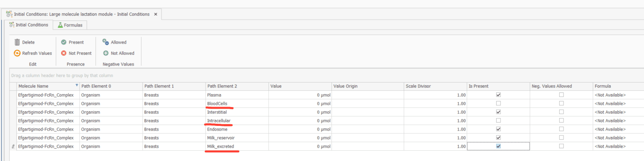Enable Neg. Values Allowed for Milk_excreted row
644x161 pixels.
(561, 146)
